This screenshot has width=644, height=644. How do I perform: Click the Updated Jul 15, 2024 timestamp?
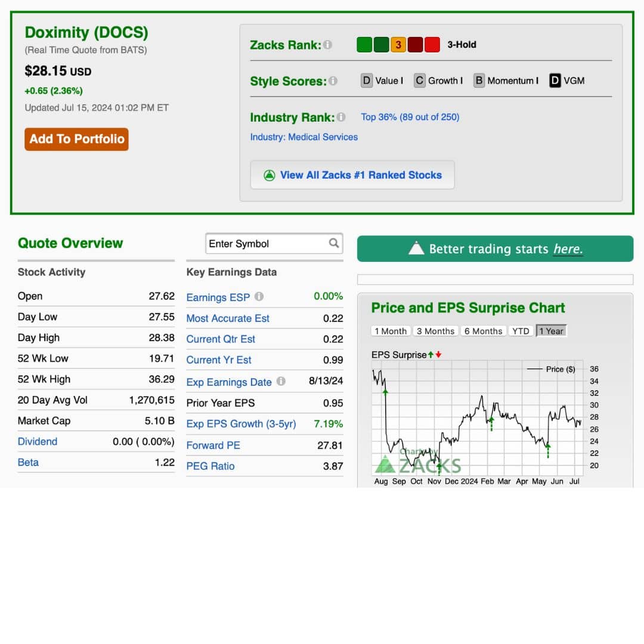click(97, 107)
